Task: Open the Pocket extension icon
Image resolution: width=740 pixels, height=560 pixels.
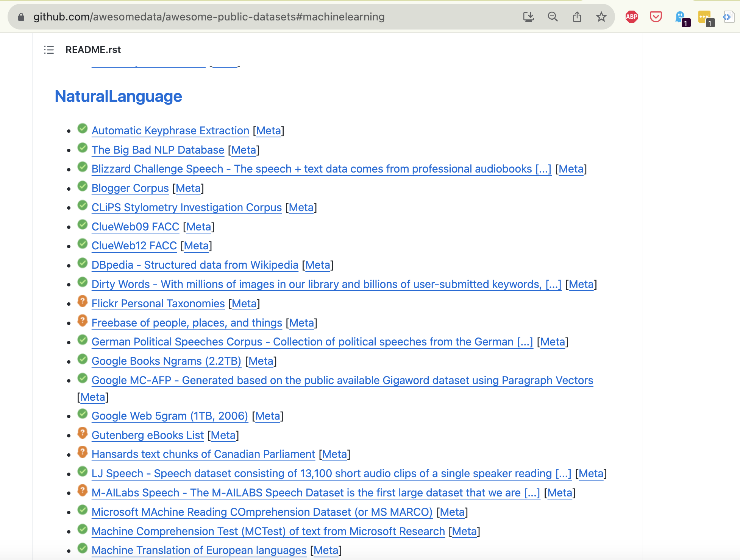Action: click(656, 17)
